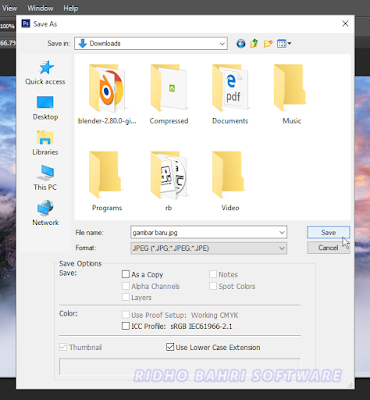Click the Cancel button
The width and height of the screenshot is (370, 400).
coord(328,248)
